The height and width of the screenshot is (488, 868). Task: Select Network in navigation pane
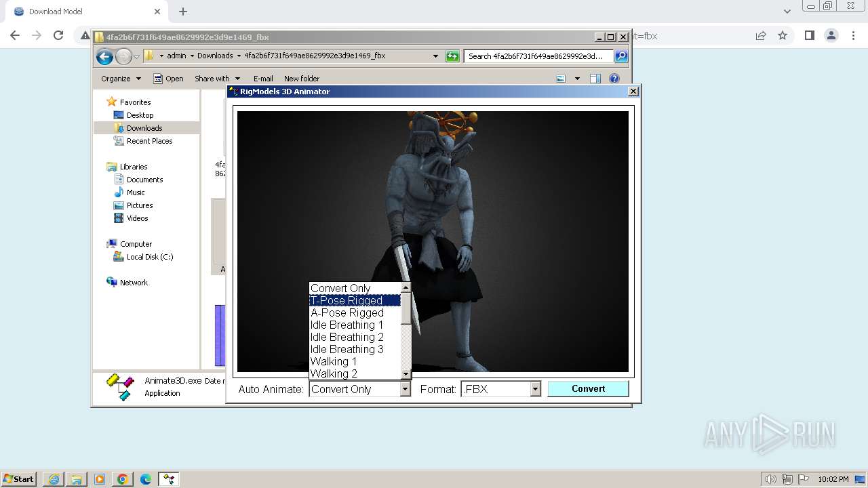pyautogui.click(x=134, y=283)
